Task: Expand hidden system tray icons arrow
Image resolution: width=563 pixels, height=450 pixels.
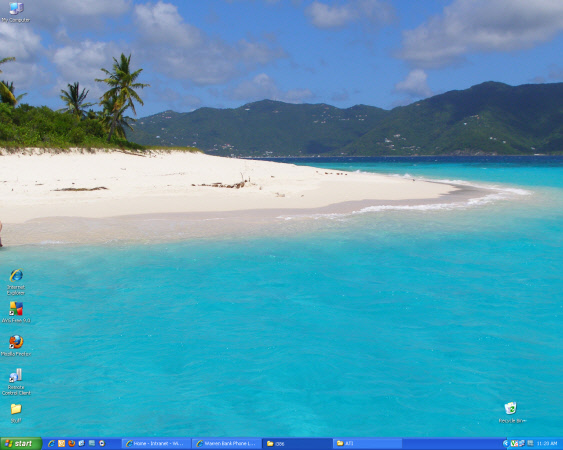Action: [506, 444]
